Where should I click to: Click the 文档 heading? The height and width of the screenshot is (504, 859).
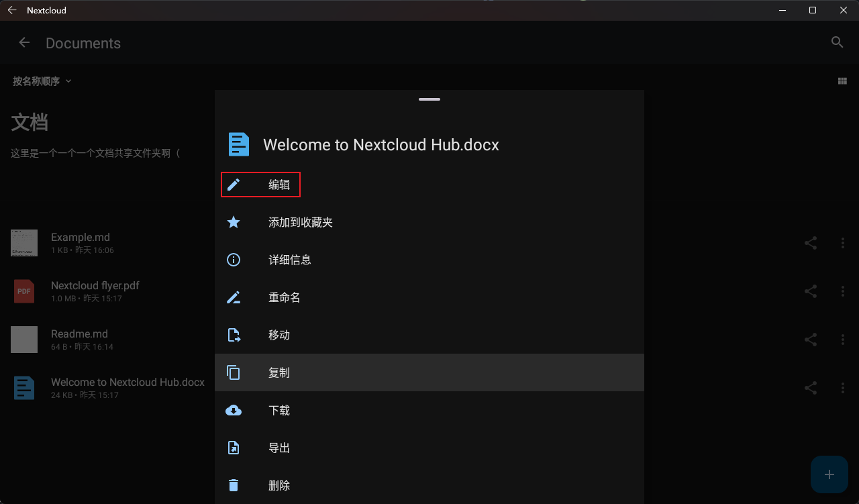click(30, 123)
